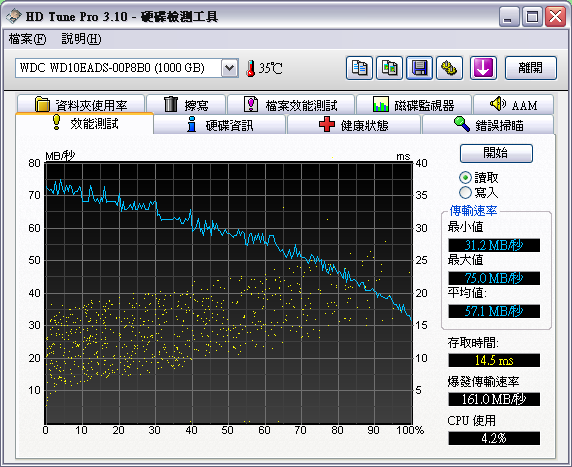Screen dimensions: 572x467
Task: Click the 離開 button
Action: pyautogui.click(x=531, y=68)
